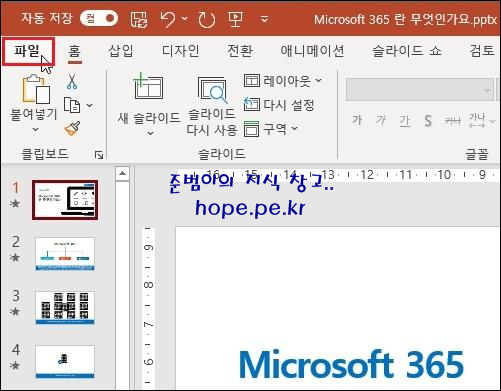Start slideshow from beginning icon in title bar
The width and height of the screenshot is (501, 391).
tap(235, 19)
